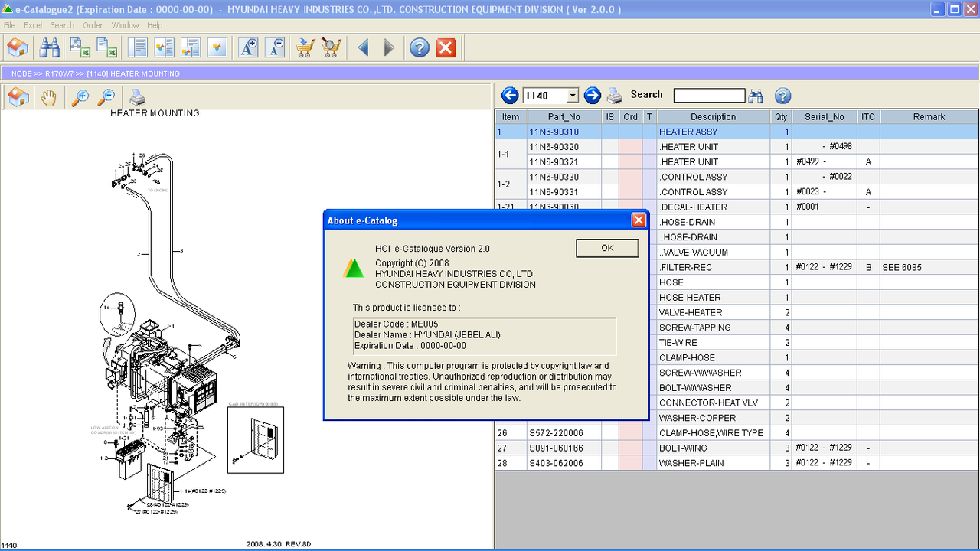Go to previous section with blue left arrow
Screen dimensions: 980x551
coord(510,96)
